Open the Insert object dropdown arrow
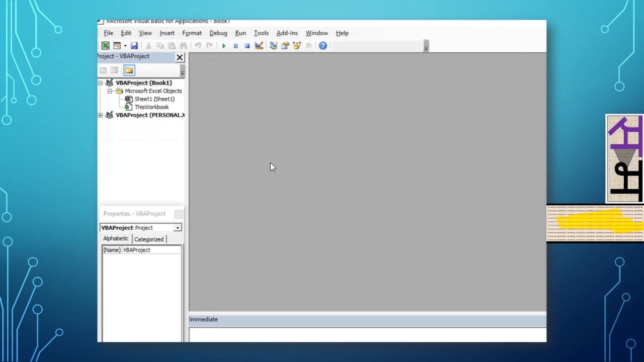 click(125, 46)
